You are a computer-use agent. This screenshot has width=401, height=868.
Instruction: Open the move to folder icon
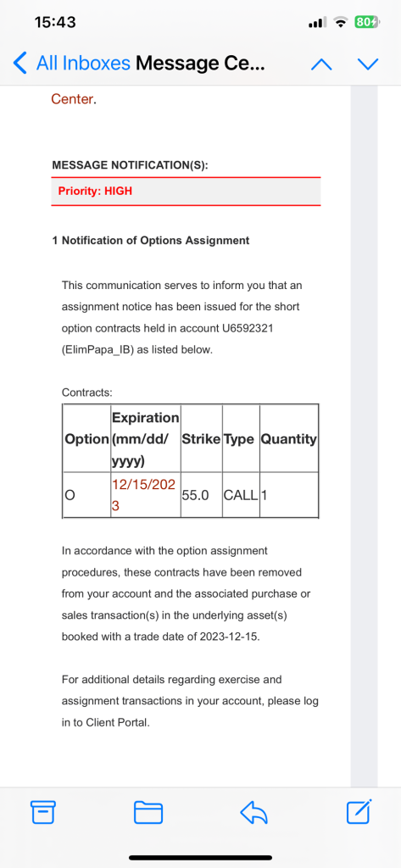[x=148, y=813]
